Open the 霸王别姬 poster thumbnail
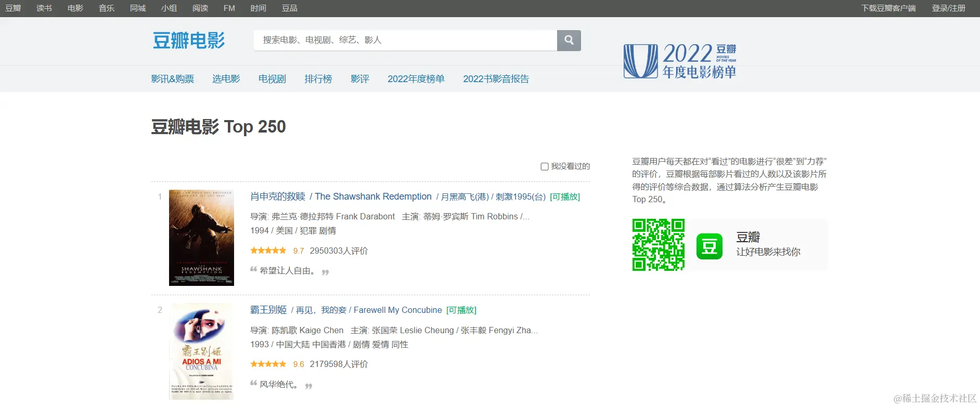The height and width of the screenshot is (407, 980). (x=201, y=351)
